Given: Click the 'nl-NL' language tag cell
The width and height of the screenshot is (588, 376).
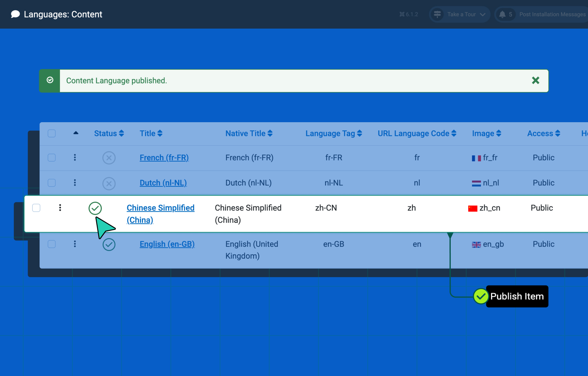Looking at the screenshot, I should tap(334, 183).
